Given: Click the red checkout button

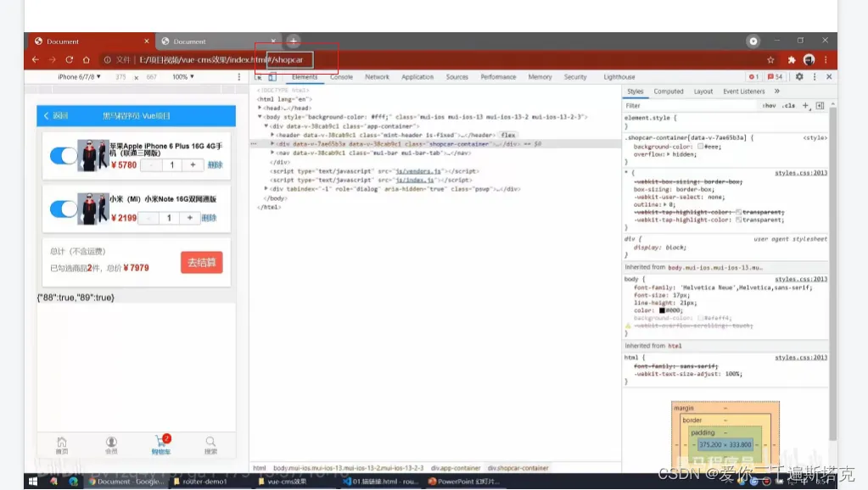Looking at the screenshot, I should pos(201,262).
